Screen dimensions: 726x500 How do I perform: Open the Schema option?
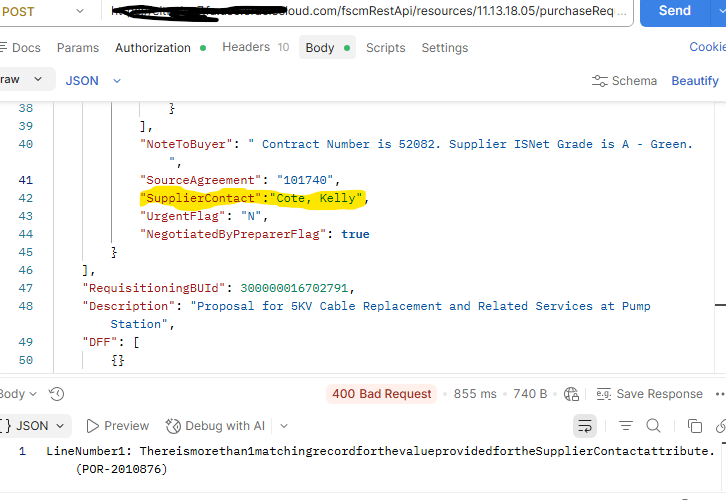tap(624, 81)
